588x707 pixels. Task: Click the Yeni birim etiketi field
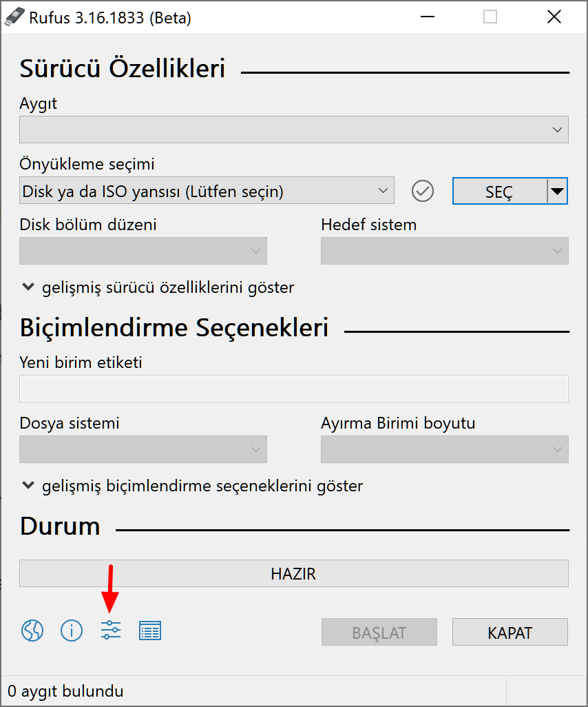[294, 388]
